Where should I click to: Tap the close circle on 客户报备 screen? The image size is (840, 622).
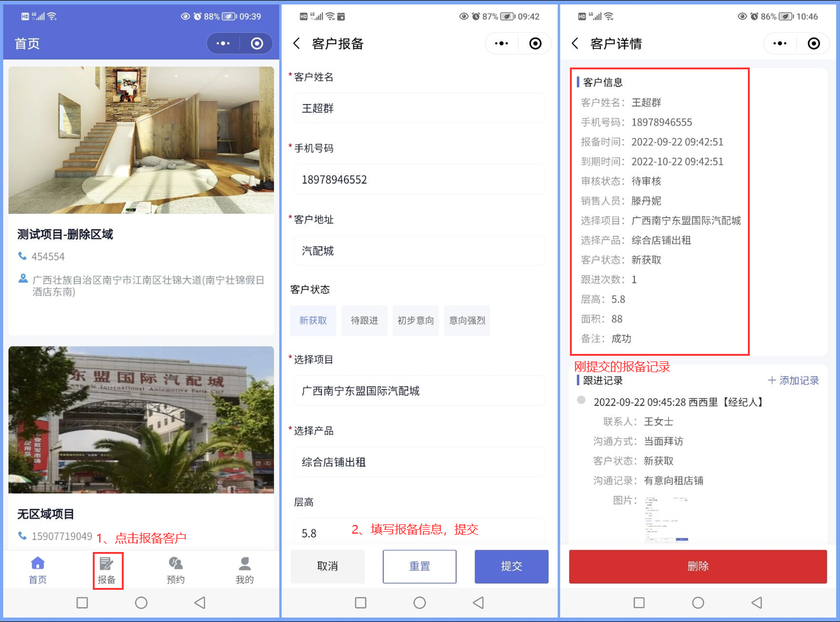(535, 44)
